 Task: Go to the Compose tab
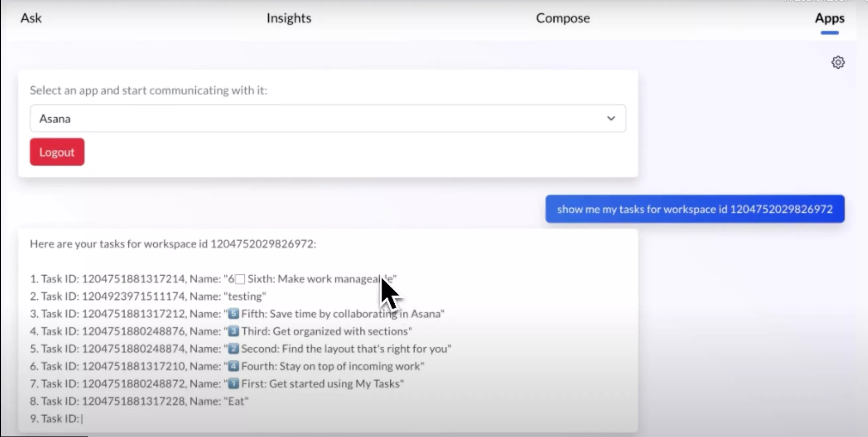[563, 18]
